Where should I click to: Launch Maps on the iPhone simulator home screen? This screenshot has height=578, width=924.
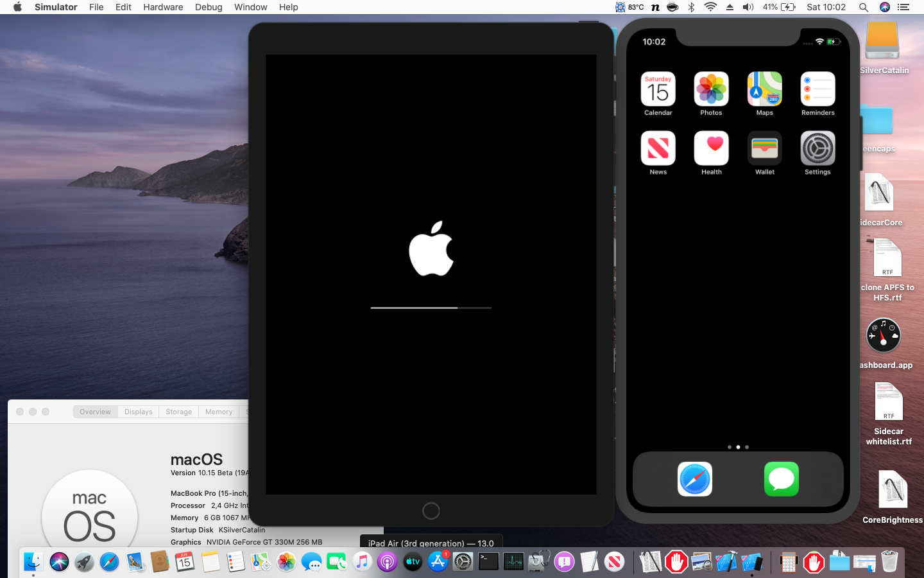(764, 89)
